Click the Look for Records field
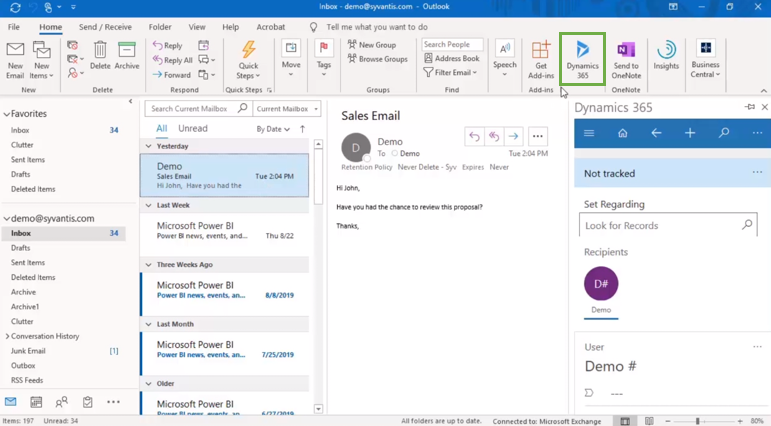Screen dimensions: 771x426 (668, 225)
